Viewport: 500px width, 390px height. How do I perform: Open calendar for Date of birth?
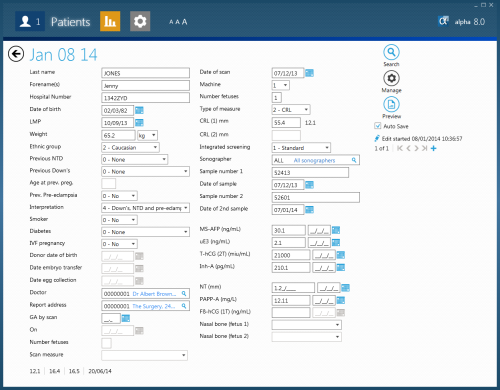pyautogui.click(x=139, y=110)
